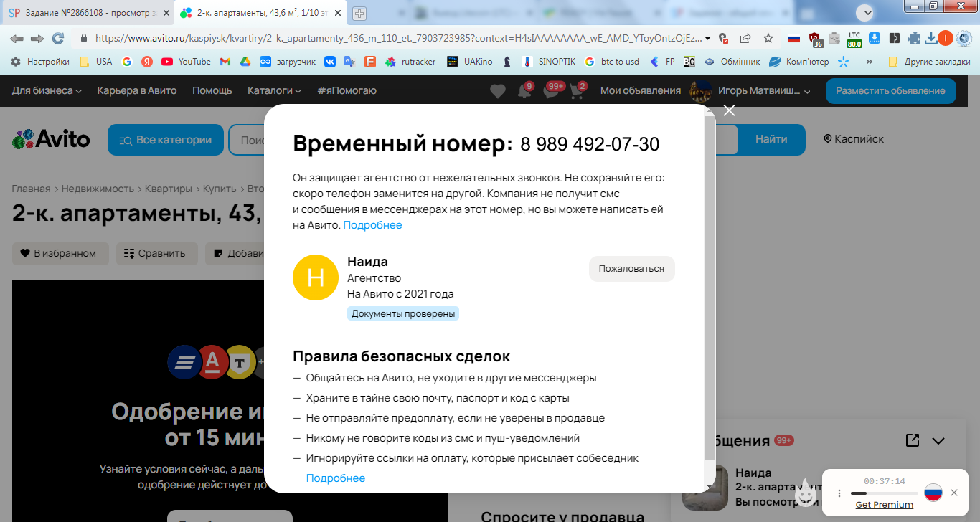980x522 pixels.
Task: Click the VPN timer progress bar
Action: [884, 493]
